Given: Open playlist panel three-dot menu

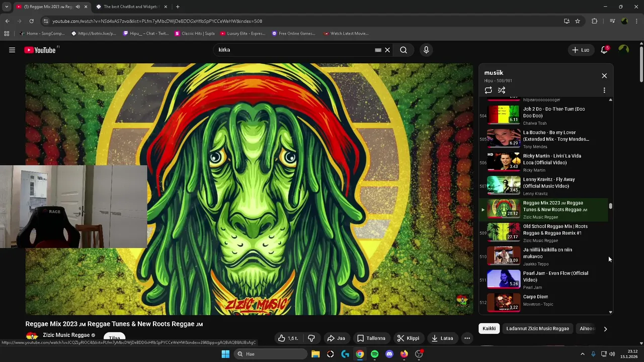Looking at the screenshot, I should click(x=604, y=90).
